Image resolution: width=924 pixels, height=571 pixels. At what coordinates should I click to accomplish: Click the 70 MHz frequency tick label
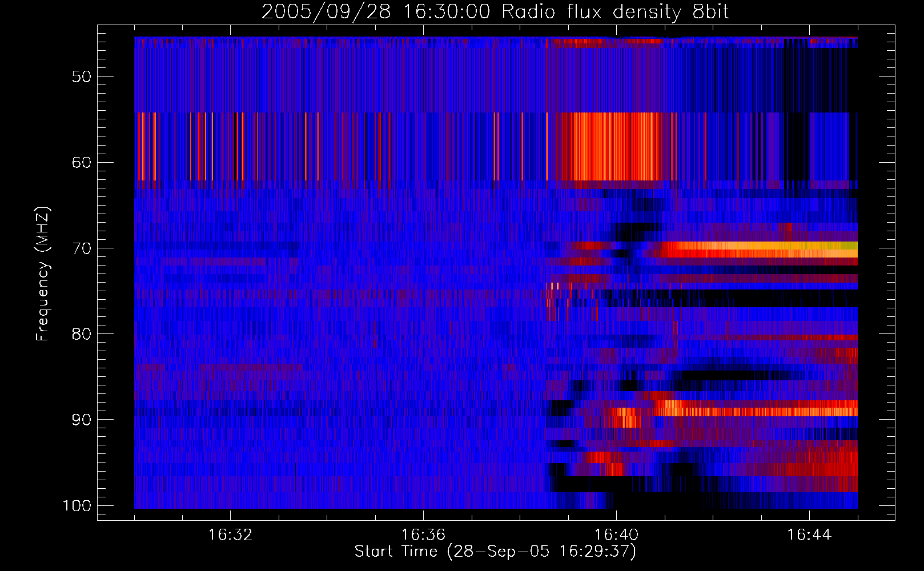(82, 248)
